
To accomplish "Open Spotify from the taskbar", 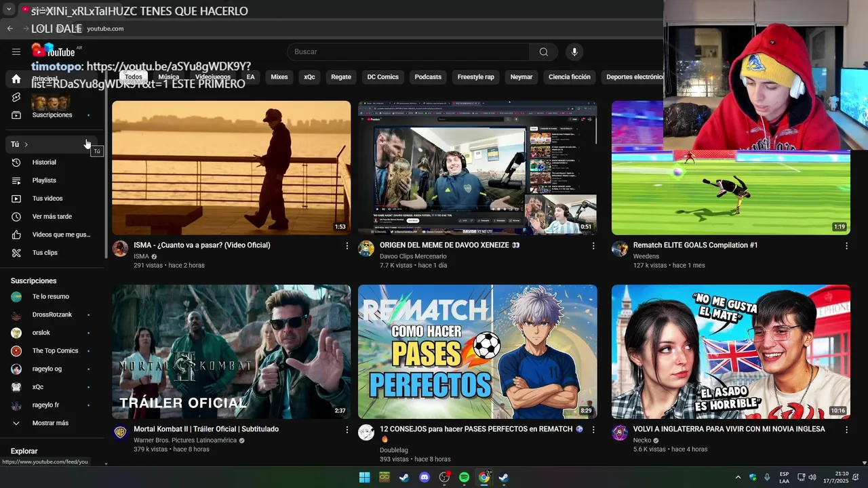I will coord(464,477).
